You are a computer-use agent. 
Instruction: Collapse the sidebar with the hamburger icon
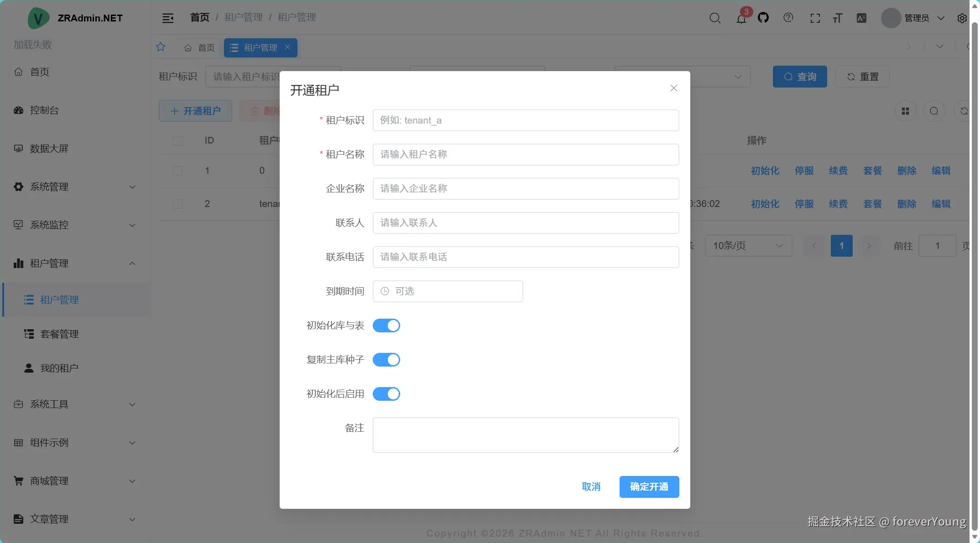click(168, 18)
